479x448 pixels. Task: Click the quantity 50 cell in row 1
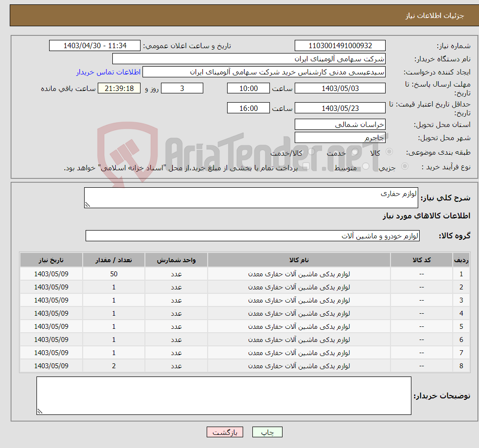click(114, 274)
